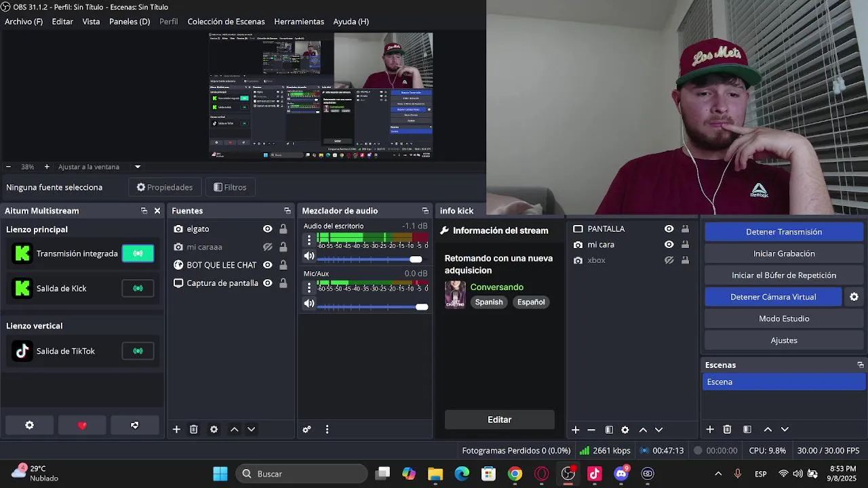Add a new scene in Escenas

710,429
